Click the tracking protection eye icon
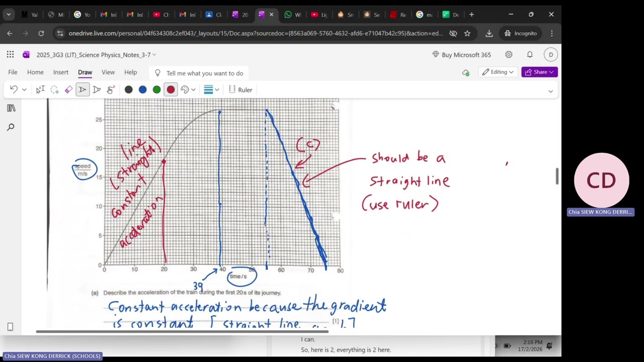The width and height of the screenshot is (644, 362). coord(453,33)
